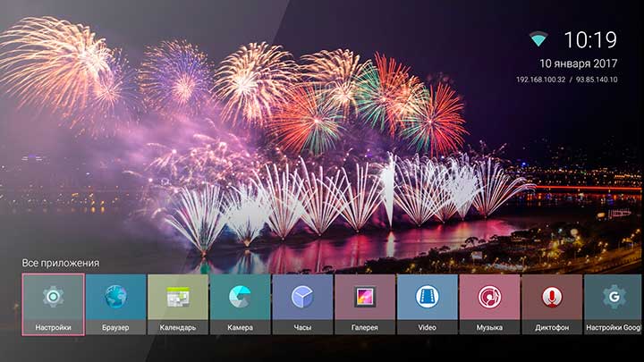Open the Video film-strip icon
The image size is (644, 362).
[x=427, y=298]
